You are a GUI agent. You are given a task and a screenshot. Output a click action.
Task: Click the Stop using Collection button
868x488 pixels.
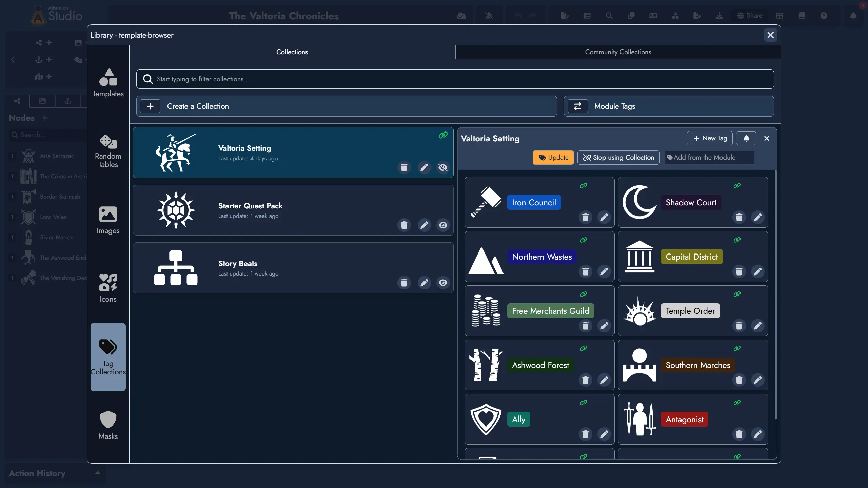tap(618, 158)
